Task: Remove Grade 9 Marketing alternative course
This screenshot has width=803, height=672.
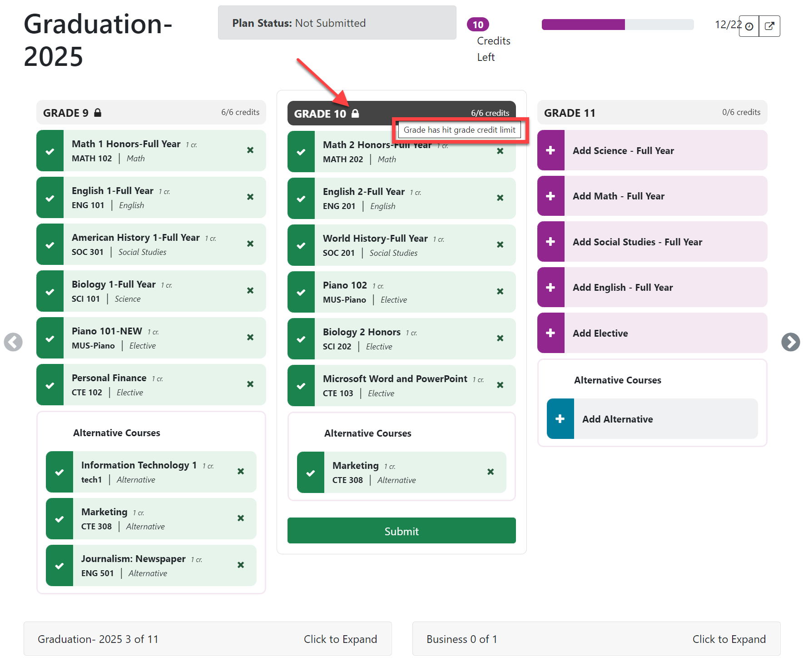Action: tap(241, 518)
